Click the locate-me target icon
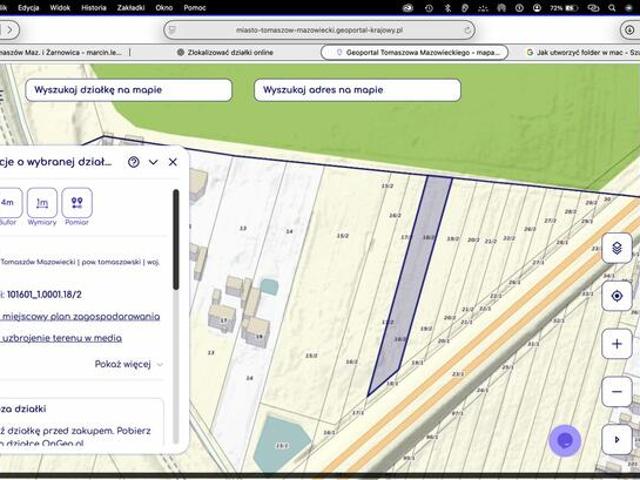The image size is (640, 480). pyautogui.click(x=617, y=296)
